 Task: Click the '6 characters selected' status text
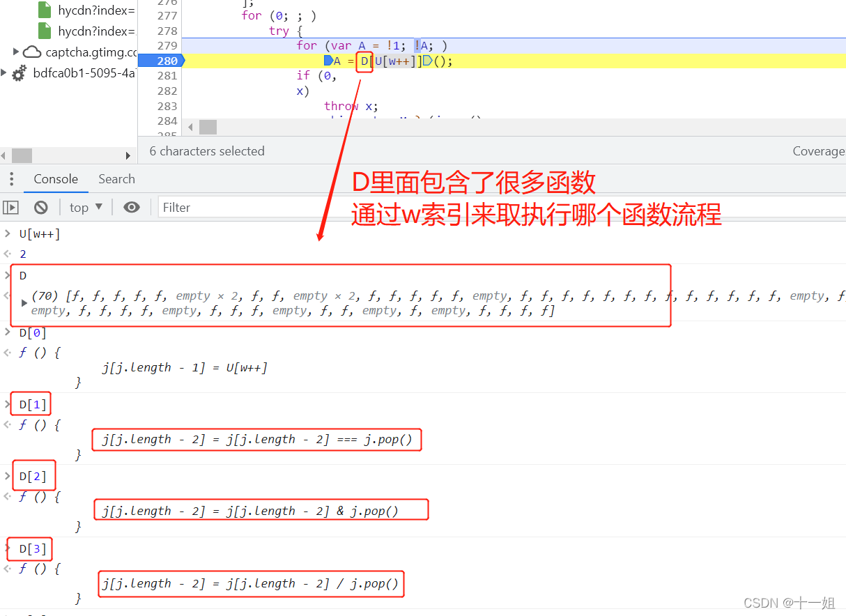207,151
